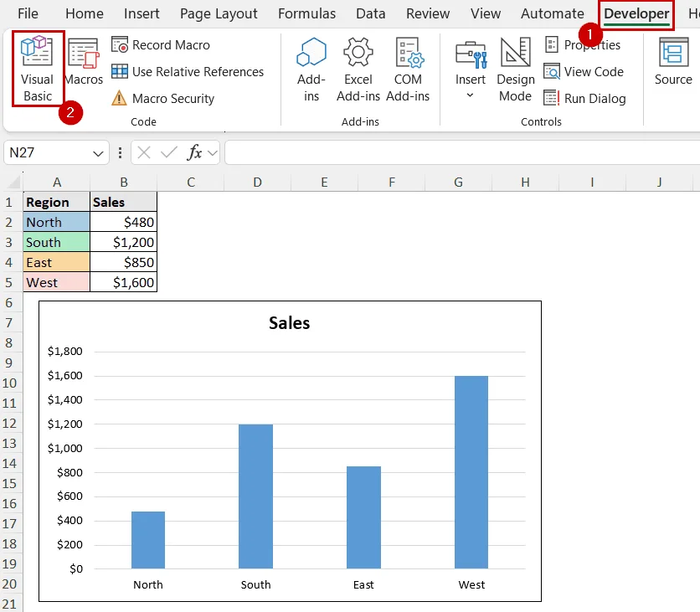Switch to the Formulas tab
This screenshot has height=612, width=700.
click(x=306, y=14)
